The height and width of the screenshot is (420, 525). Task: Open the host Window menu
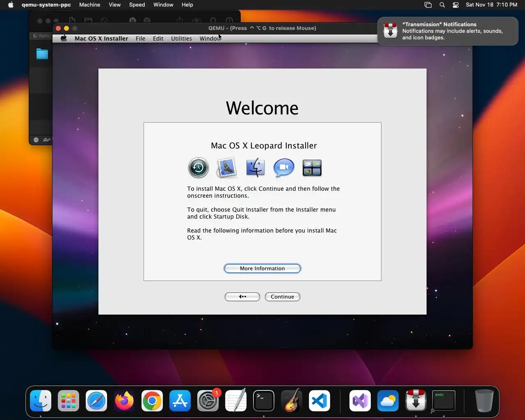click(x=163, y=5)
